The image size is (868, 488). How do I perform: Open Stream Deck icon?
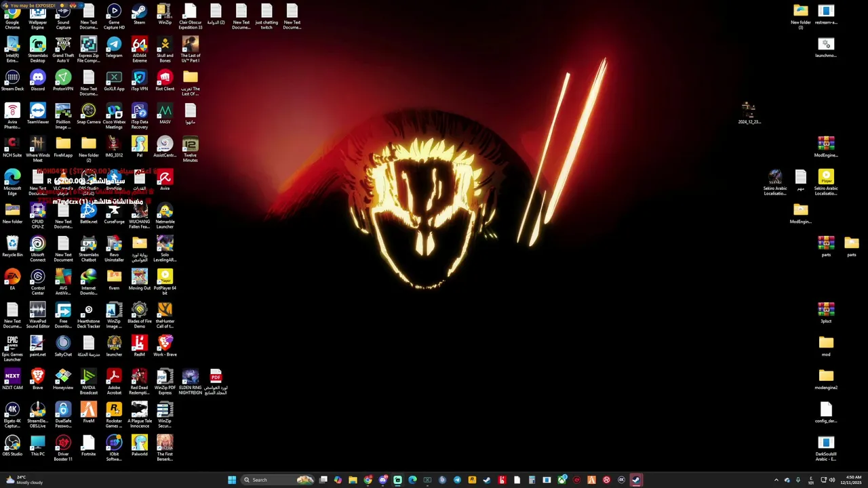[12, 81]
